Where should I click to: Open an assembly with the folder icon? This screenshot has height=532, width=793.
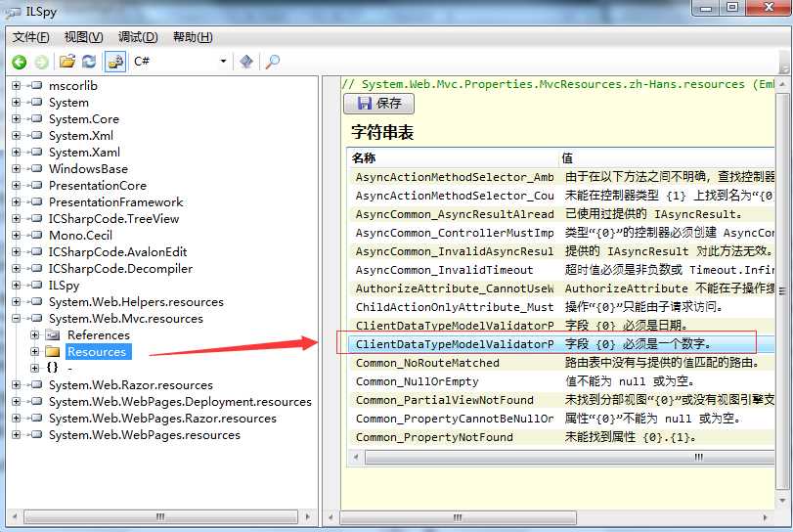(x=67, y=62)
